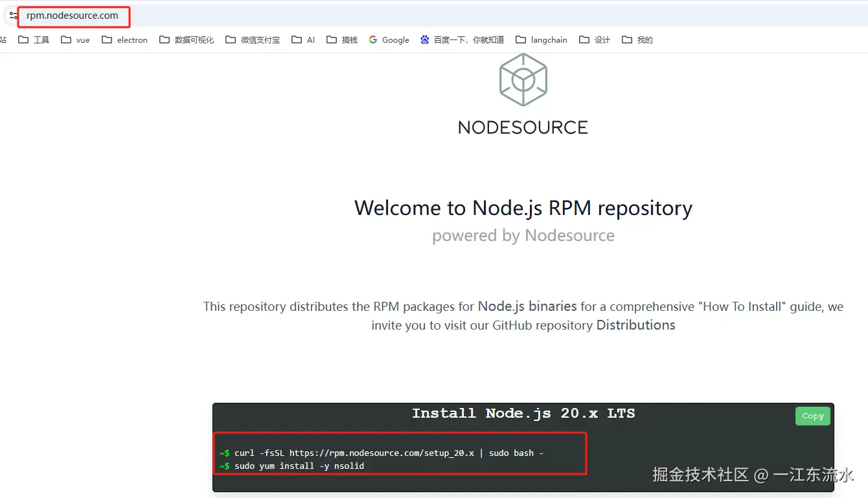
Task: Click the NodeSource hexagon logo
Action: tap(523, 80)
